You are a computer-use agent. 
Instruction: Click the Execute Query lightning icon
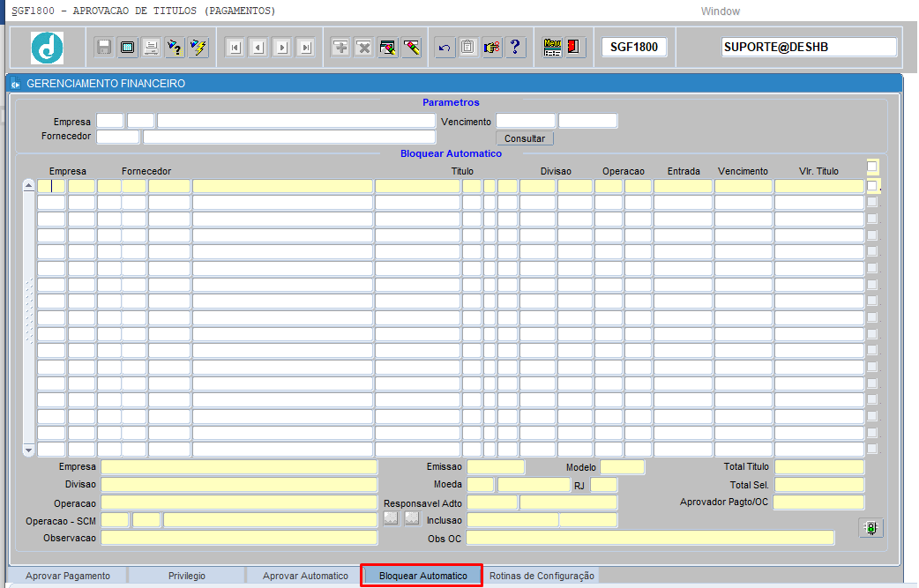point(198,48)
